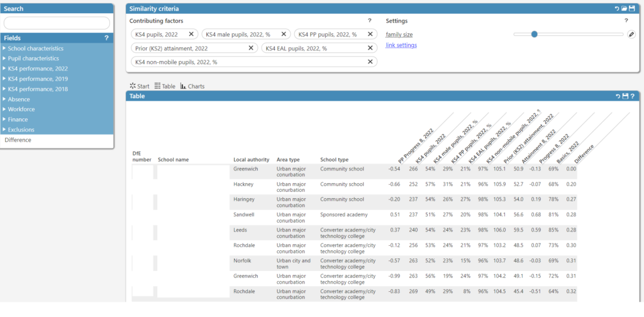Remove KS4 non-mobile pupils factor
The width and height of the screenshot is (644, 317).
coord(370,62)
